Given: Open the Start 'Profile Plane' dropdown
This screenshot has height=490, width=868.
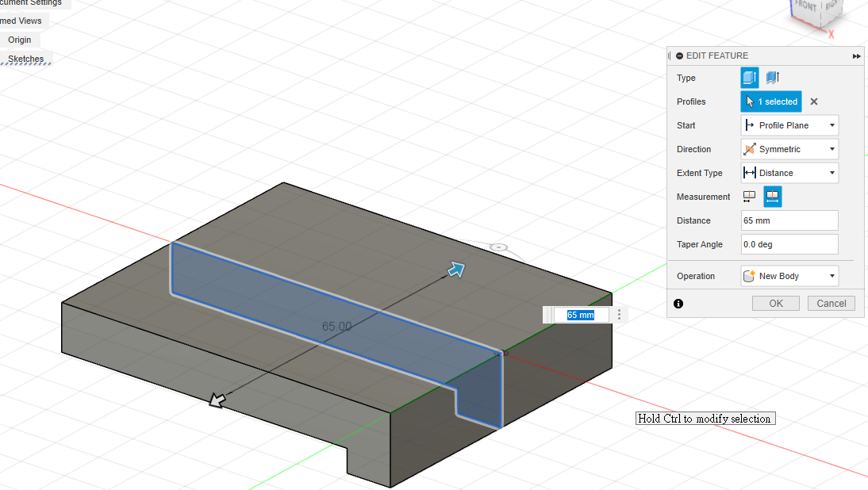Looking at the screenshot, I should click(789, 125).
